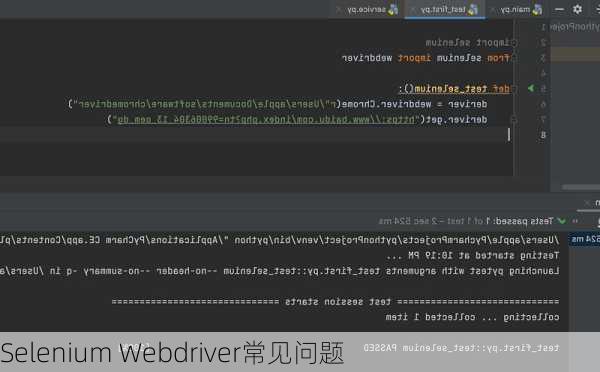The width and height of the screenshot is (600, 372).
Task: Click the Project panel horizontal scrollbar
Action: (x=581, y=187)
